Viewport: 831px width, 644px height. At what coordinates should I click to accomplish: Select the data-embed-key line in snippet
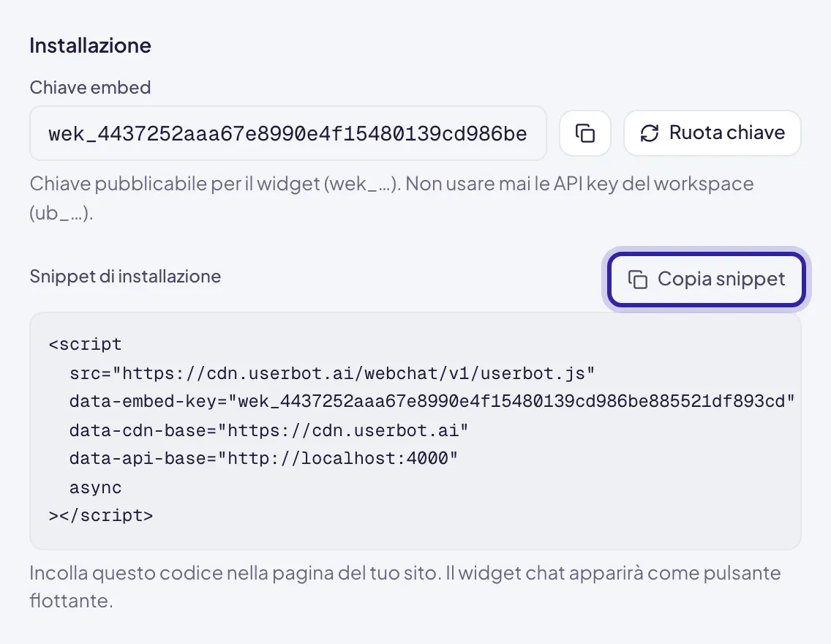[x=432, y=401]
